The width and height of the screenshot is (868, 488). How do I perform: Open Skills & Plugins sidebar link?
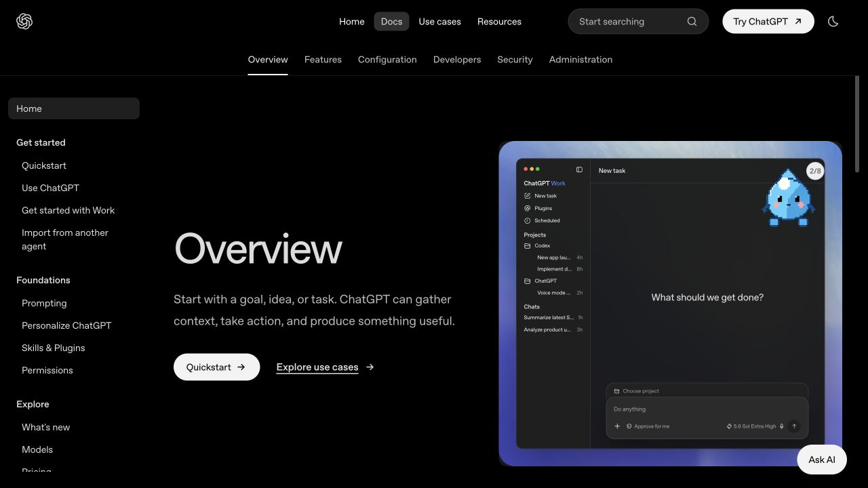coord(54,348)
